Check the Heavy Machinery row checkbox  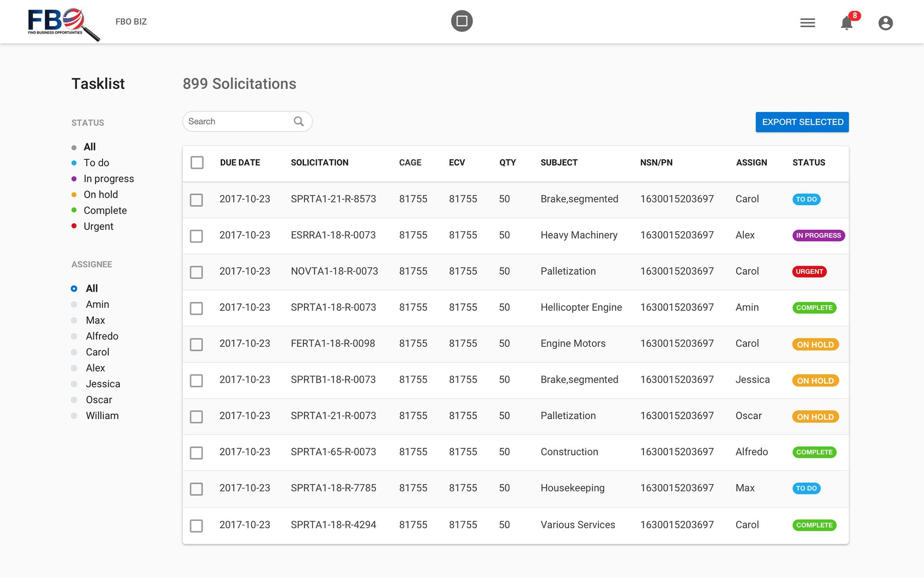197,236
